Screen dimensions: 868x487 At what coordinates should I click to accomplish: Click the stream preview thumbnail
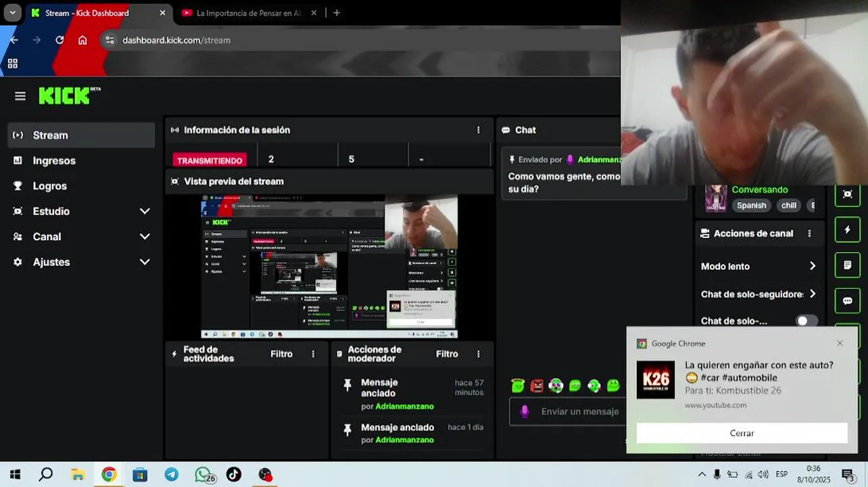click(329, 266)
